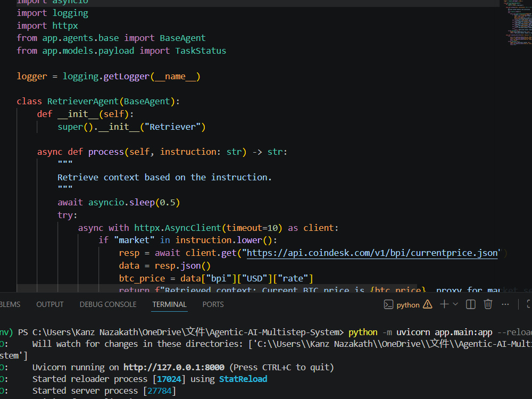Expand the new terminal launch profile dropdown
This screenshot has height=399, width=532.
coord(455,304)
